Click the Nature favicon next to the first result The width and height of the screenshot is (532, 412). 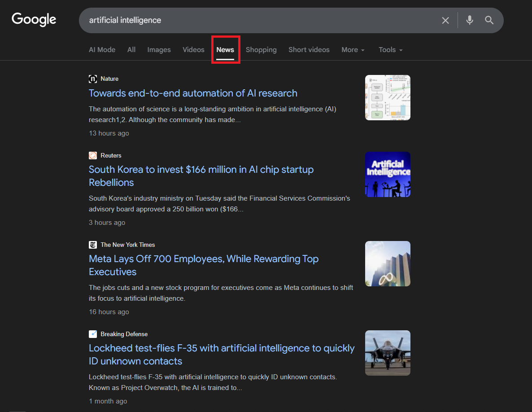92,79
